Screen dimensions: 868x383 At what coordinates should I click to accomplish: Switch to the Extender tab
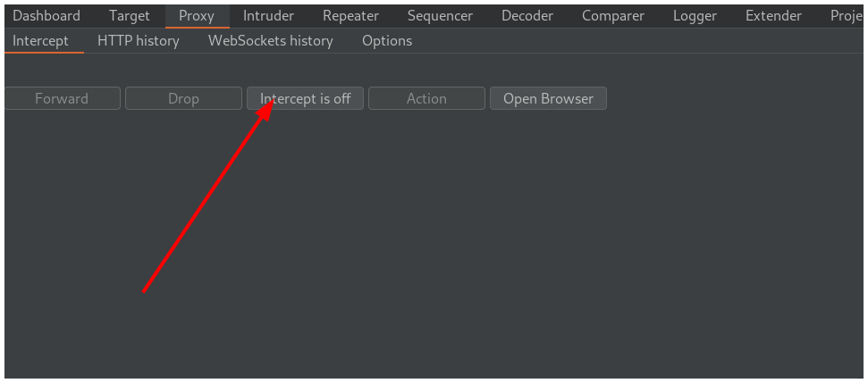tap(773, 15)
